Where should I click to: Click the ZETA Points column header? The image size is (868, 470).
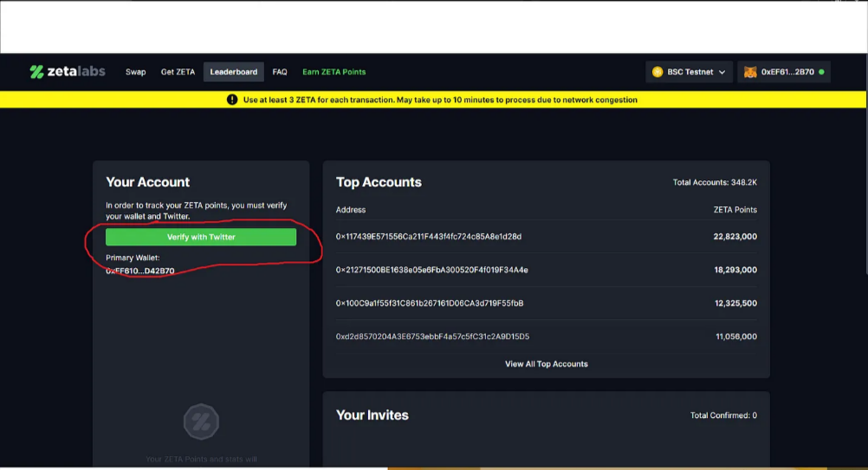(x=735, y=210)
